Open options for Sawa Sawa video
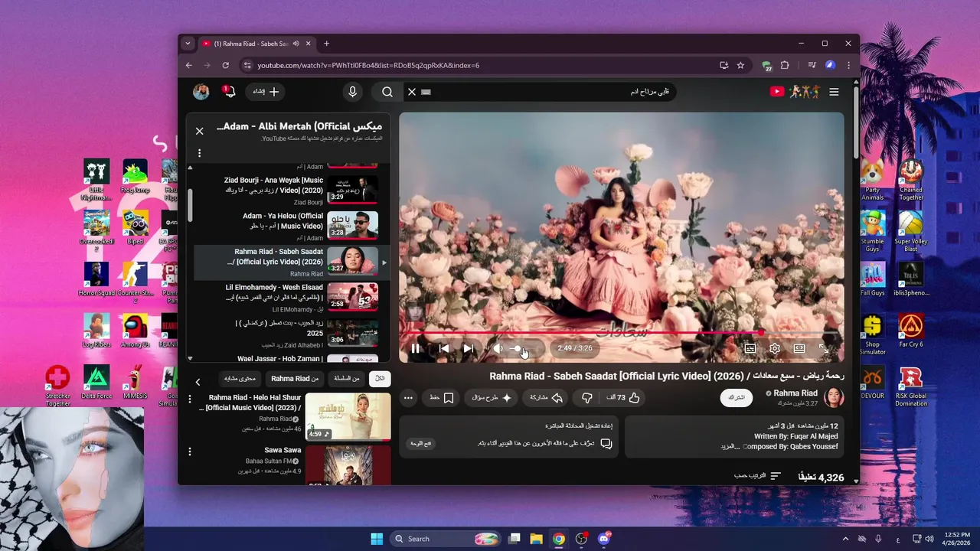Viewport: 980px width, 551px height. pos(190,452)
